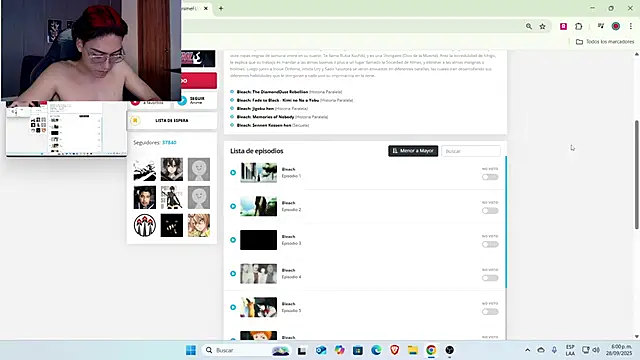Viewport: 640px width, 360px height.
Task: Open the pink extension icon in toolbar
Action: tap(563, 26)
